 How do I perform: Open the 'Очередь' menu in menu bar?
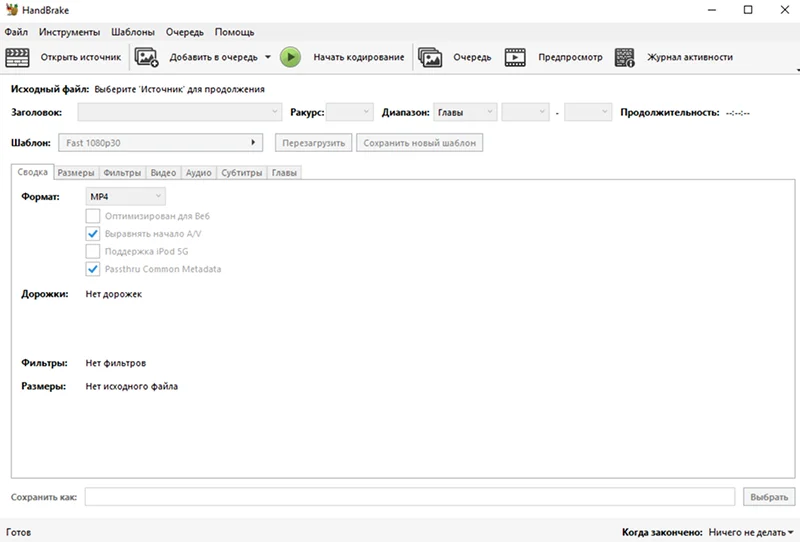[x=185, y=32]
